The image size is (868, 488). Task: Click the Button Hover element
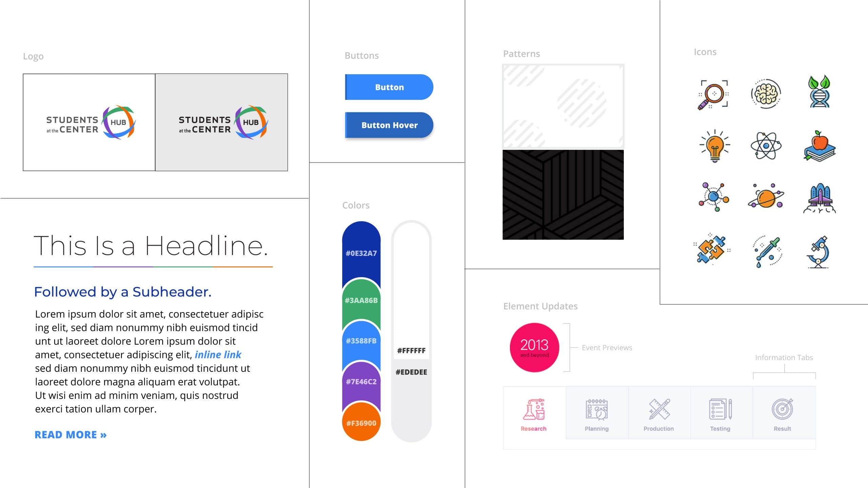pos(389,125)
